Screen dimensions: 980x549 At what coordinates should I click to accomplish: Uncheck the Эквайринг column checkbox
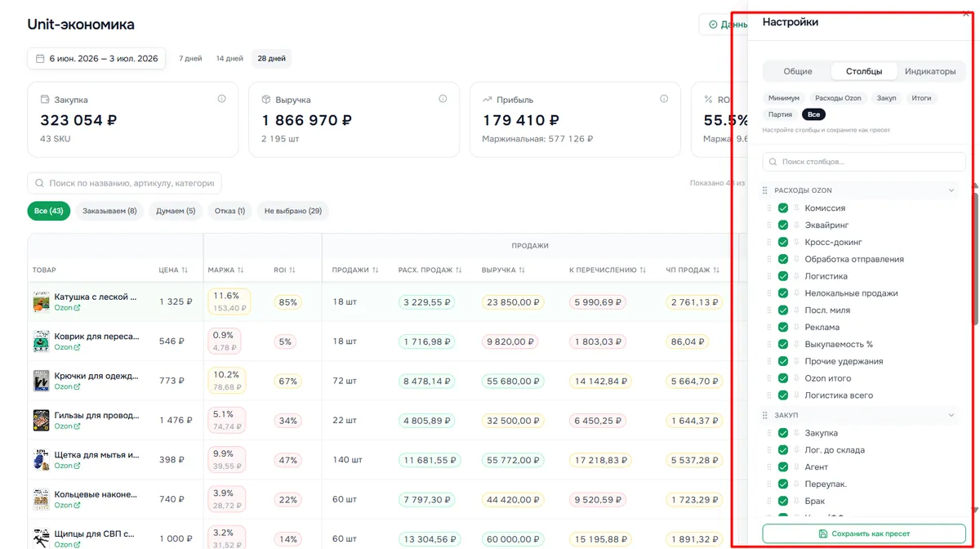783,225
